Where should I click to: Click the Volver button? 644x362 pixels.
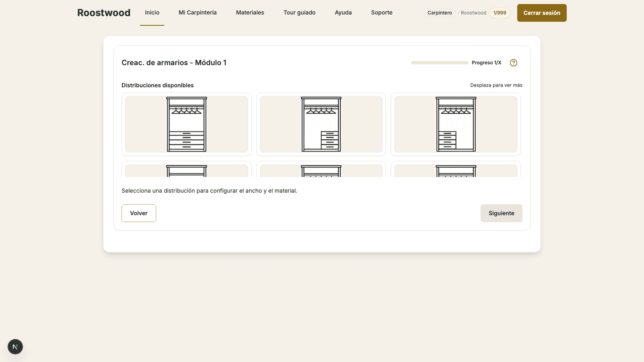click(139, 213)
